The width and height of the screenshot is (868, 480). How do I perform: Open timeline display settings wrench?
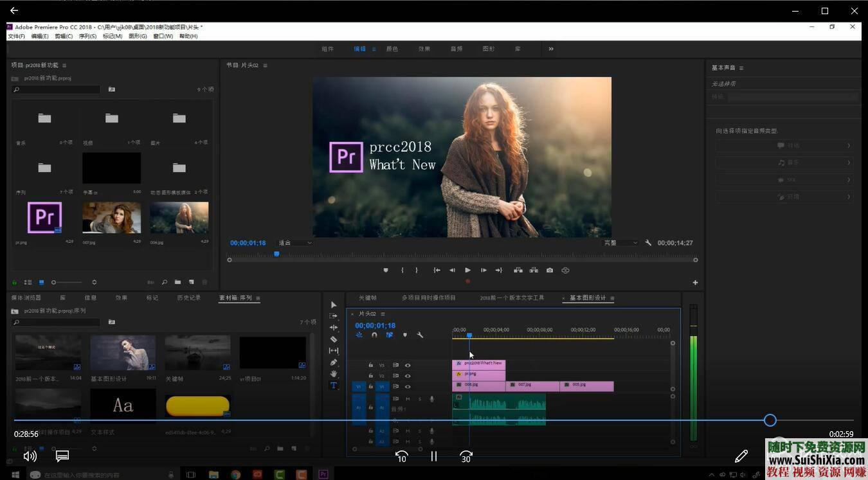[x=420, y=335]
